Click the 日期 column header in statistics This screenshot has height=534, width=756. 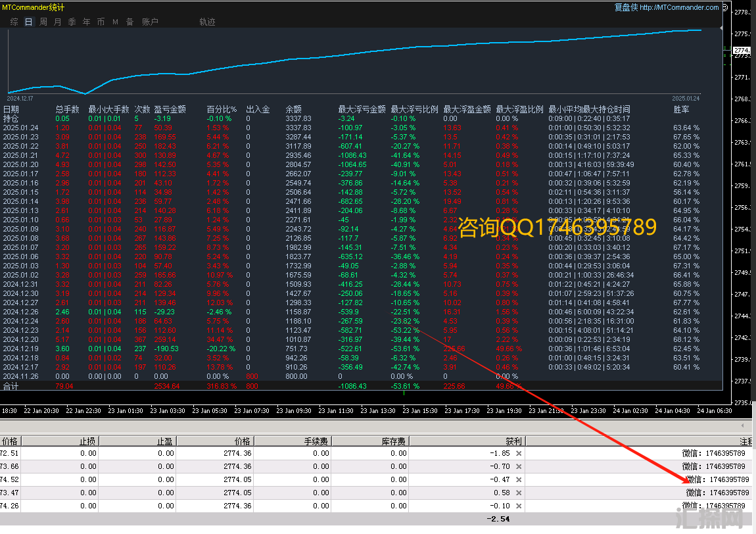pos(11,110)
